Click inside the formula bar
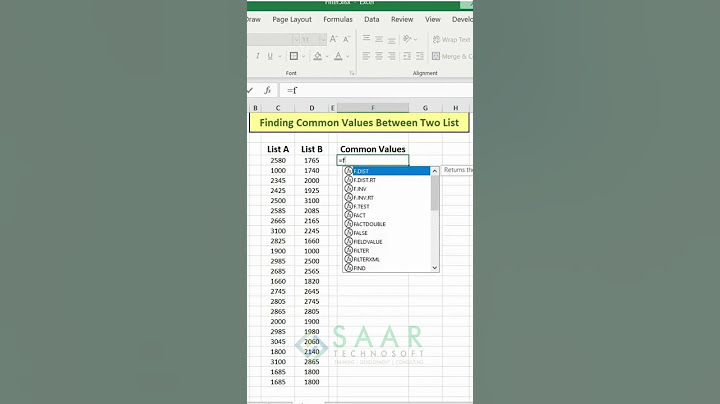The image size is (720, 404). coord(377,90)
